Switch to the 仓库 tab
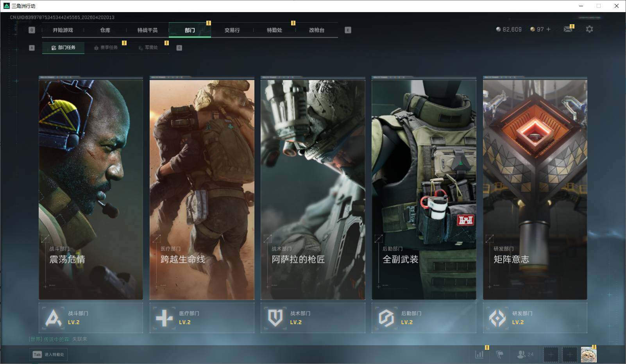The height and width of the screenshot is (364, 626). coord(105,30)
